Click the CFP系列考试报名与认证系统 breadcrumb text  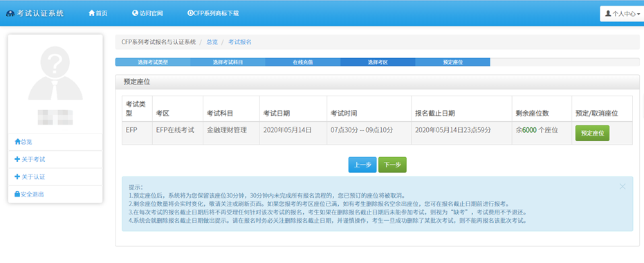pyautogui.click(x=158, y=42)
